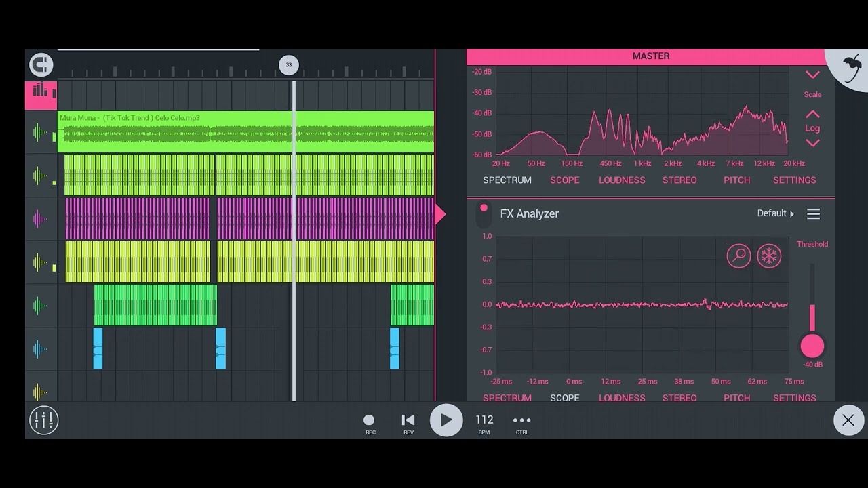
Task: Select PITCH tab in lower FX Analyzer
Action: click(737, 398)
